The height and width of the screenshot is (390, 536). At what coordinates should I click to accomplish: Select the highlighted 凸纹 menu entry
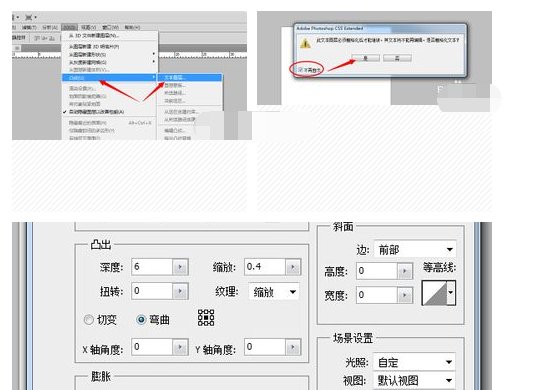click(109, 78)
